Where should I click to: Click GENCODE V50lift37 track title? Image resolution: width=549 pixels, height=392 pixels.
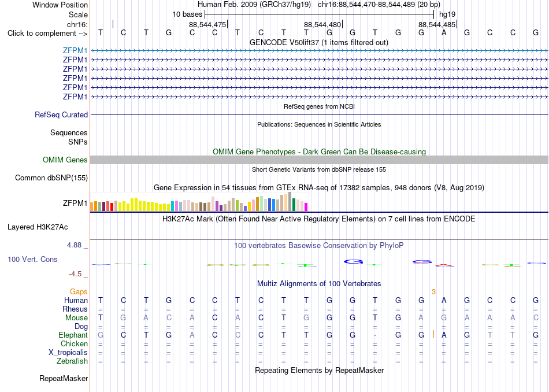318,42
